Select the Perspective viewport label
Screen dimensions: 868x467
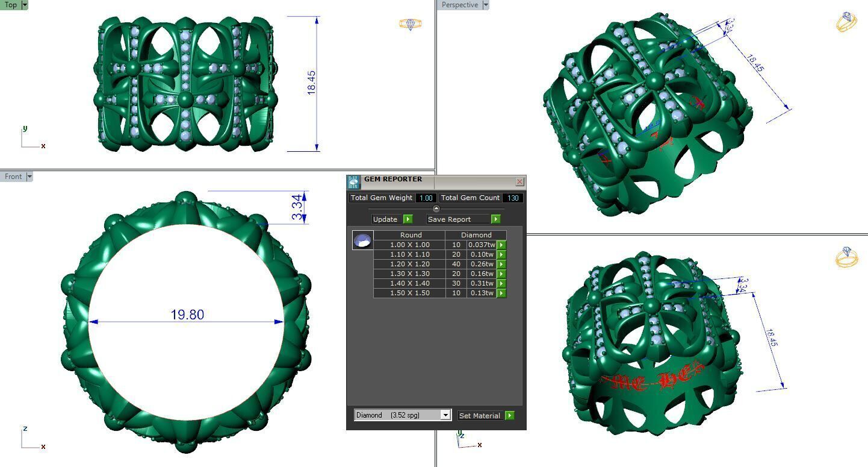[459, 5]
